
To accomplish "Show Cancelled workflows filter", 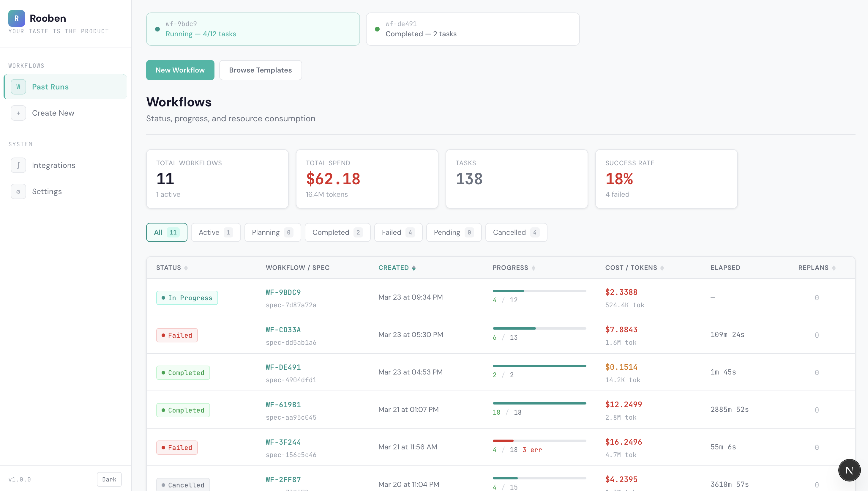I will tap(516, 232).
